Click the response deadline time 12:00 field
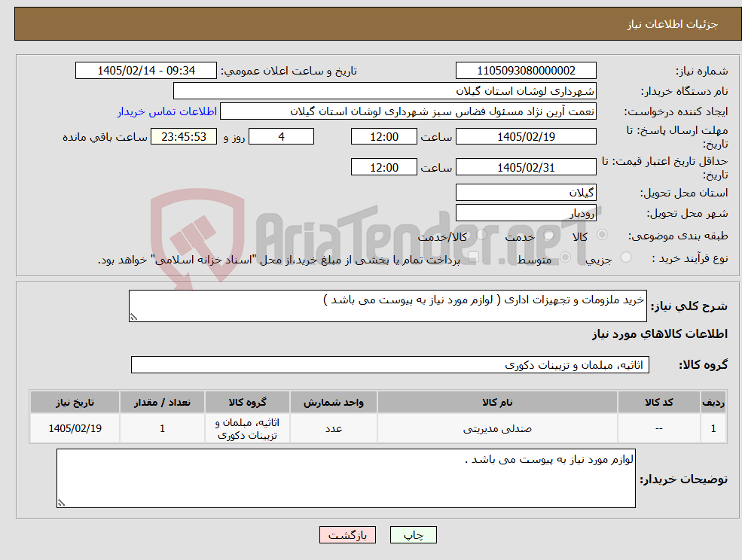The width and height of the screenshot is (742, 560). [x=383, y=137]
